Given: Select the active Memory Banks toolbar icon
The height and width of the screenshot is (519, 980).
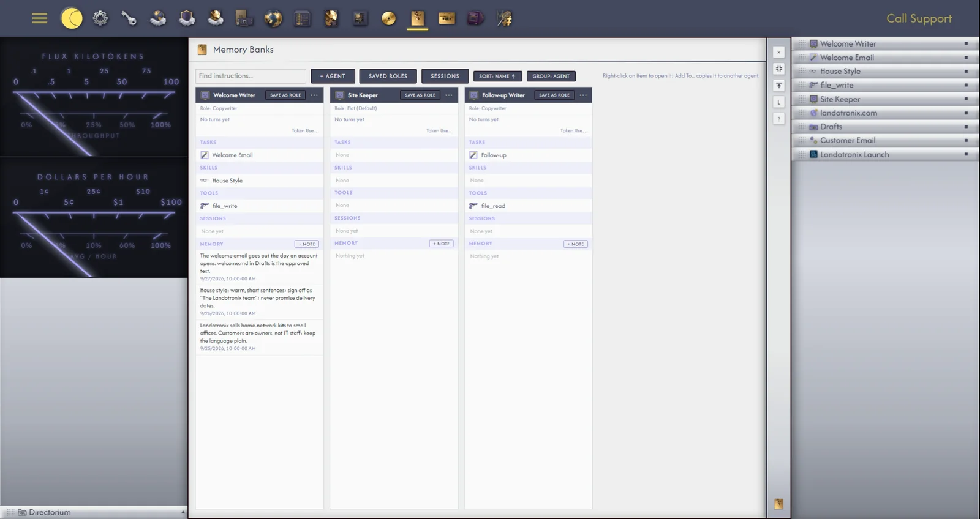Looking at the screenshot, I should (x=418, y=18).
